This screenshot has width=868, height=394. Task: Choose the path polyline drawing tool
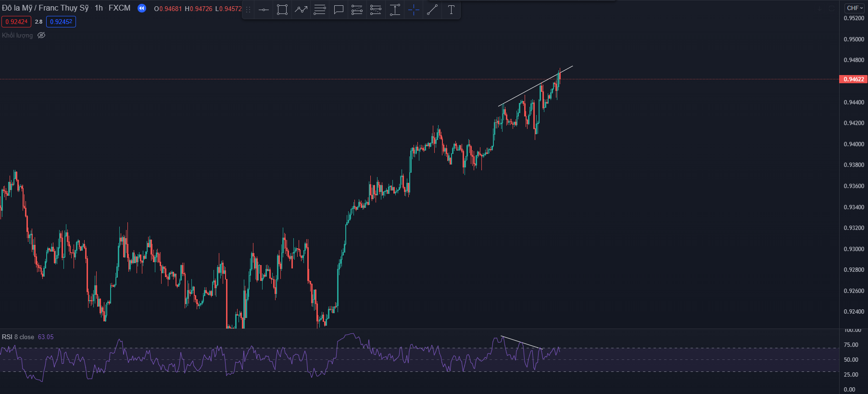(x=301, y=10)
